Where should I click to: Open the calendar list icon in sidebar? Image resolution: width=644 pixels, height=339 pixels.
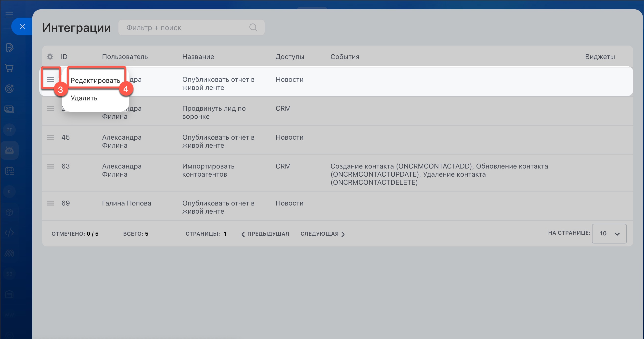(9, 171)
